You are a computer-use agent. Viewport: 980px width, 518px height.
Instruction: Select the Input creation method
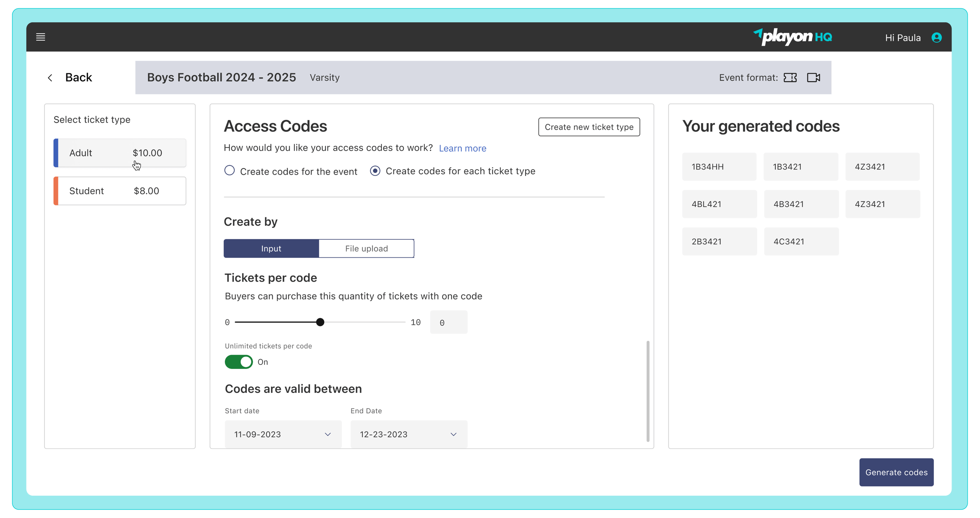[x=271, y=248]
